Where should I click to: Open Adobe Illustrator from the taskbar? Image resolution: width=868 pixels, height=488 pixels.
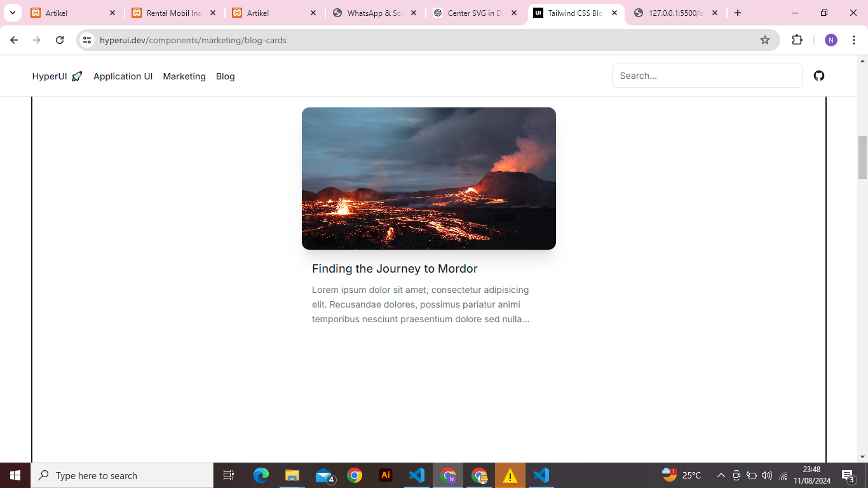tap(385, 475)
